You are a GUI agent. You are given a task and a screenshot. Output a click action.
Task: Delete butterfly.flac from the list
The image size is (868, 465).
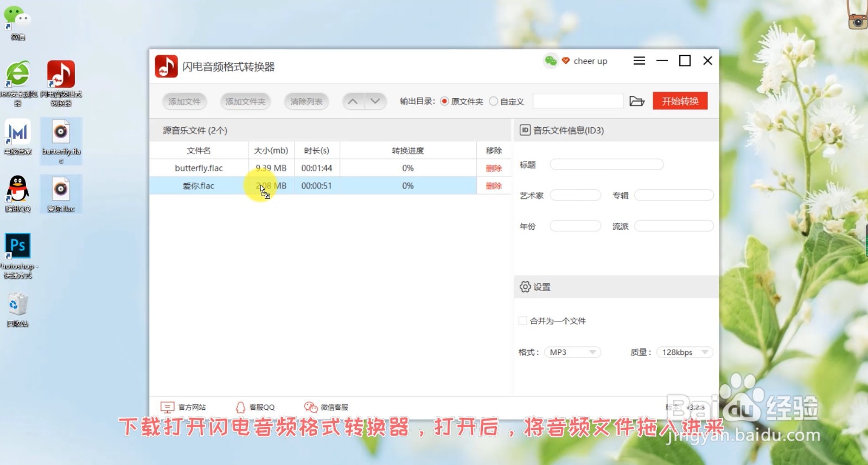[494, 169]
